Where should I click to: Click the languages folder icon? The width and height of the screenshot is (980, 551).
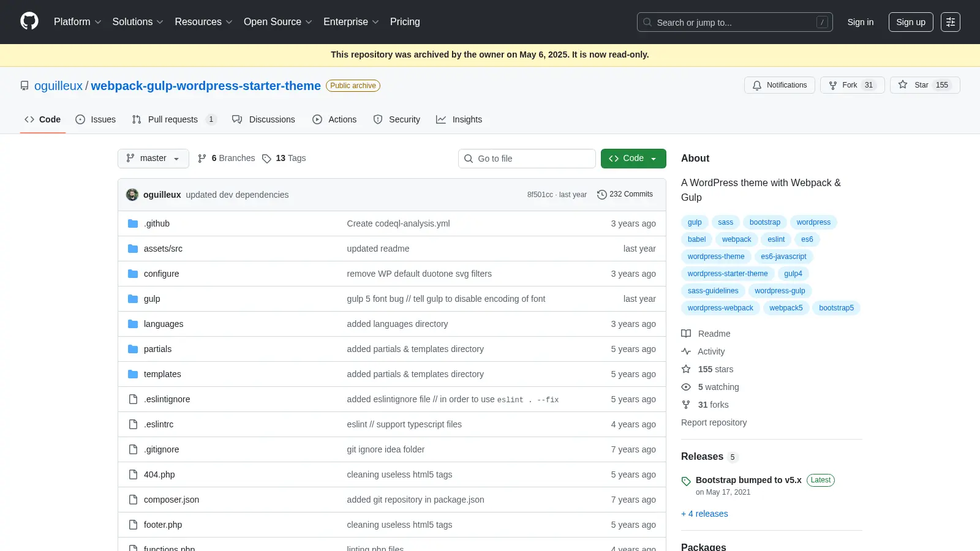[x=133, y=324]
